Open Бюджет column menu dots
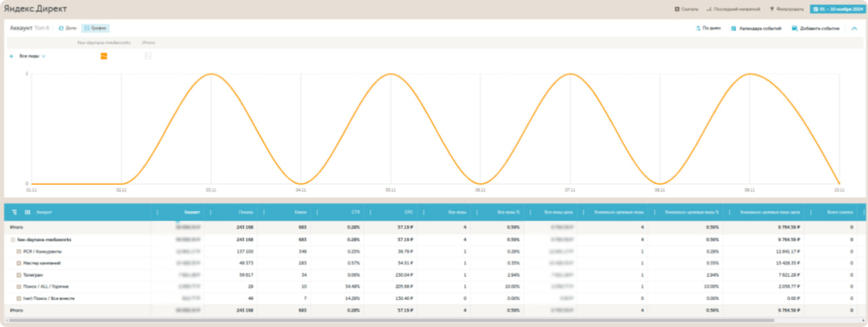Image resolution: width=868 pixels, height=327 pixels. [157, 212]
